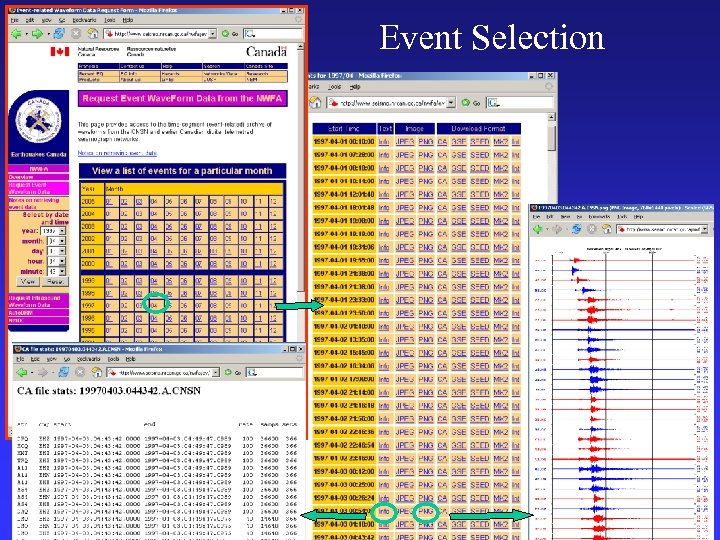Viewport: 720px width, 540px height.
Task: Click the Reset button under Select by date
Action: [55, 281]
